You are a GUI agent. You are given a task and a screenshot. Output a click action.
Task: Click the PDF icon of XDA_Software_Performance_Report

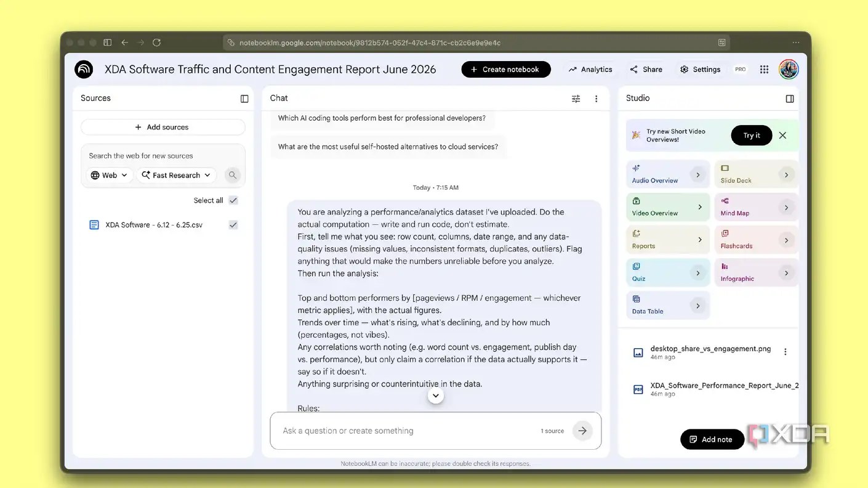[x=638, y=389]
